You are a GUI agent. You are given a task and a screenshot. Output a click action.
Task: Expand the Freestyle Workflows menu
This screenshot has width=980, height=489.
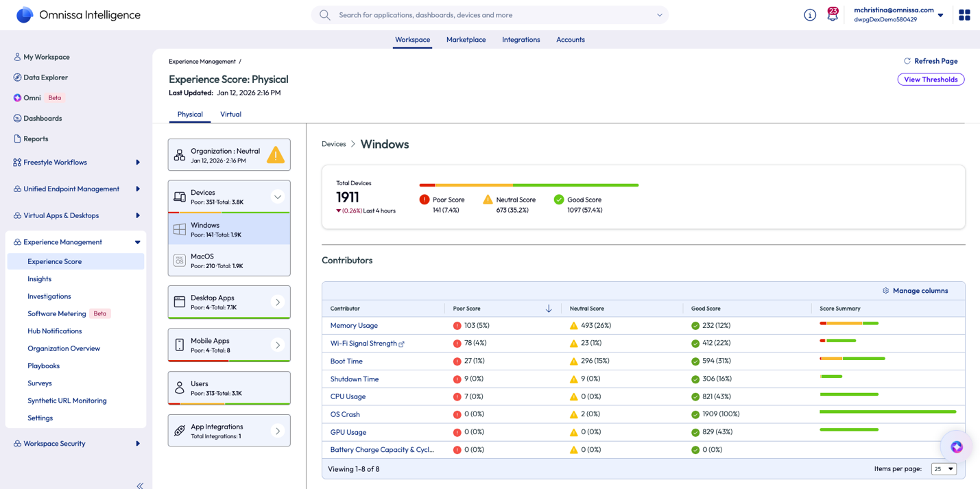138,163
